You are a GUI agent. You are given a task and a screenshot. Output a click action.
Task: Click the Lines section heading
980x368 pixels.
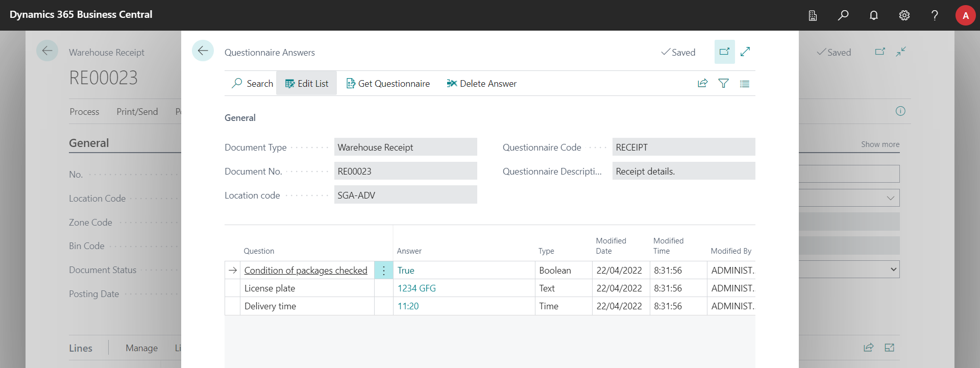(x=81, y=348)
